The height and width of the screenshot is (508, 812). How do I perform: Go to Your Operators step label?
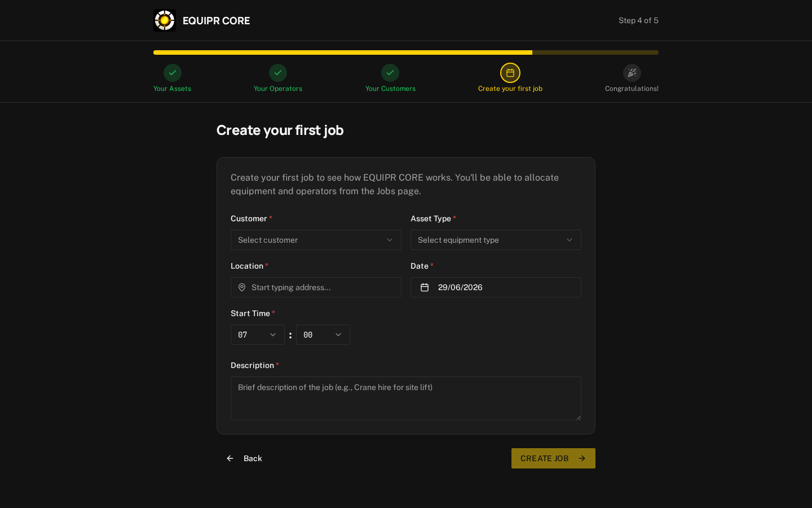coord(278,89)
